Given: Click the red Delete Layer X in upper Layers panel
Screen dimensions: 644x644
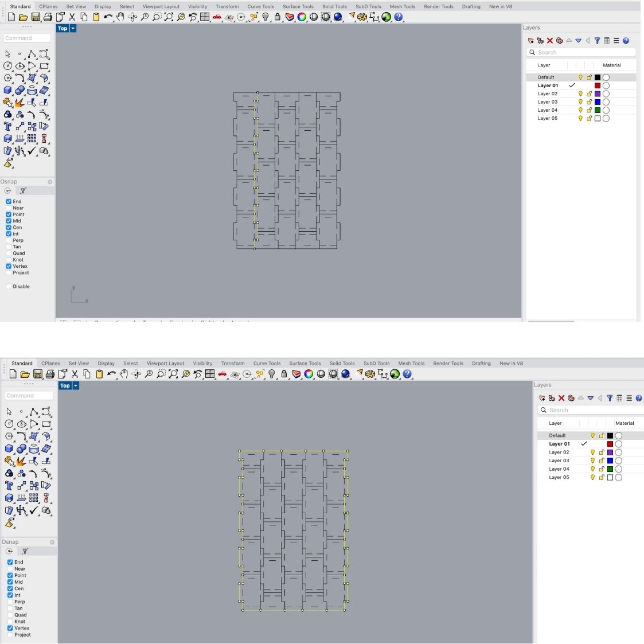Looking at the screenshot, I should pyautogui.click(x=549, y=41).
